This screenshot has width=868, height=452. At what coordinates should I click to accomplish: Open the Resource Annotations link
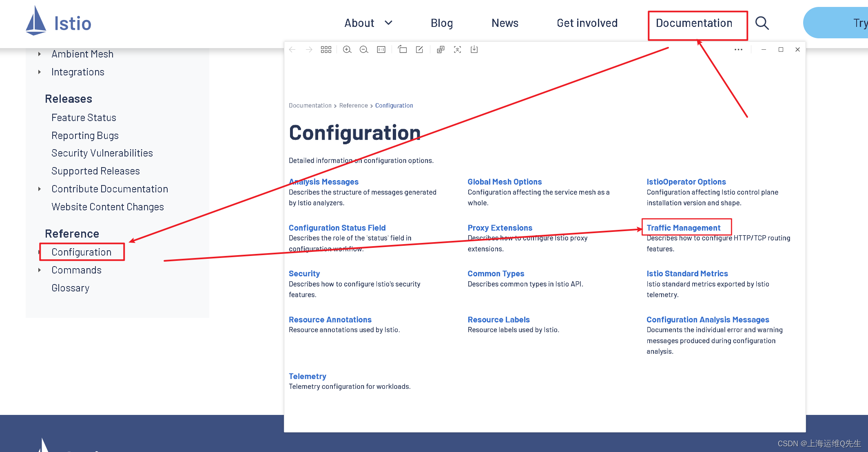tap(330, 320)
